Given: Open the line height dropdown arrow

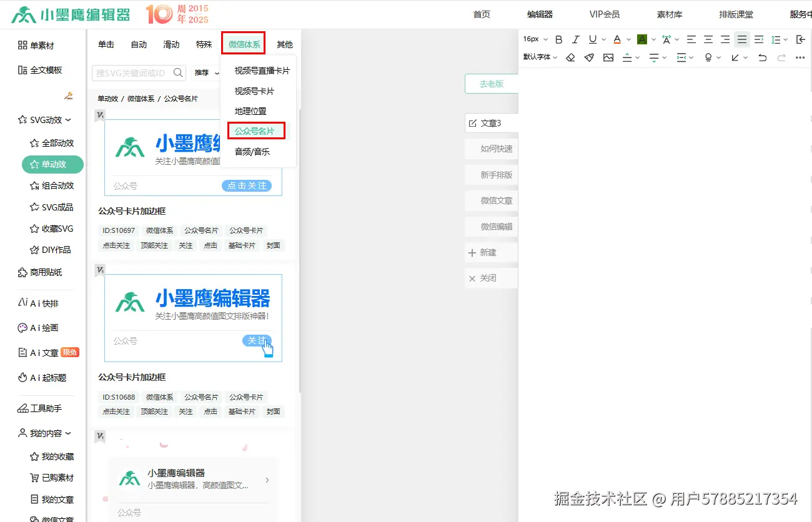Looking at the screenshot, I should [785, 39].
